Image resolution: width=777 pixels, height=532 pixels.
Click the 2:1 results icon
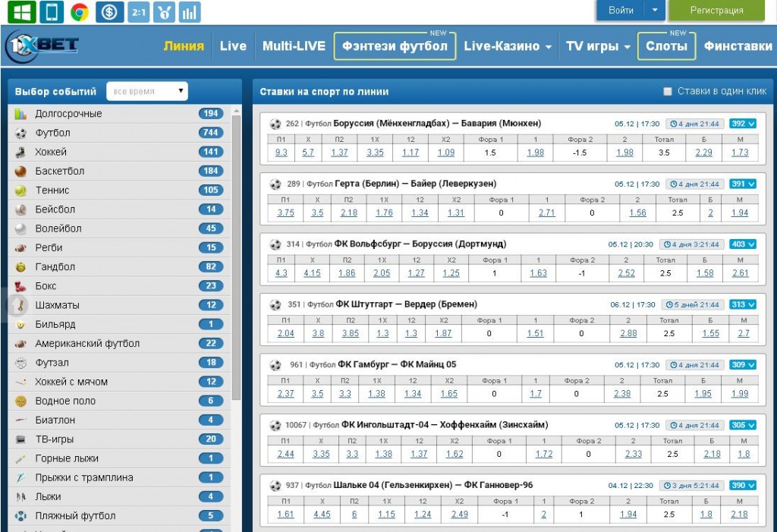(137, 11)
